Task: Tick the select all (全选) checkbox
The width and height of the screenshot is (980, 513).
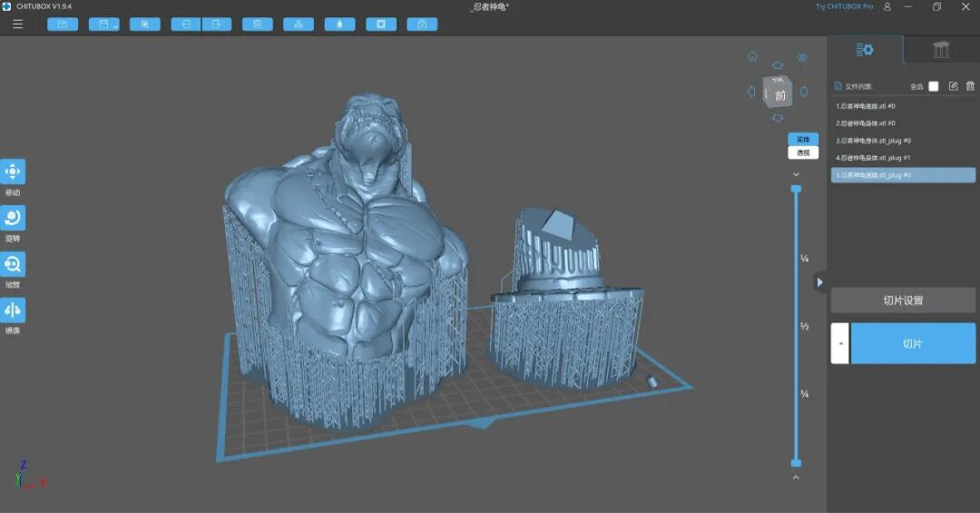Action: tap(933, 86)
